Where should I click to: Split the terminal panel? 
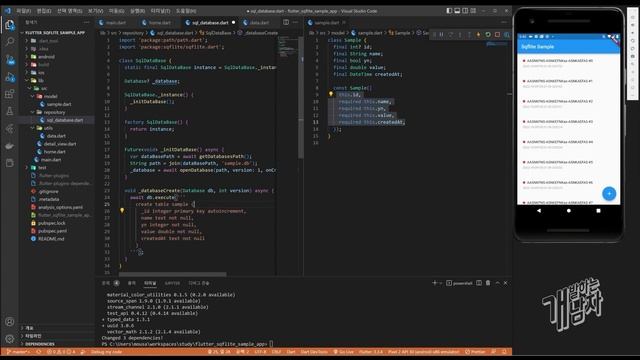coord(479,283)
